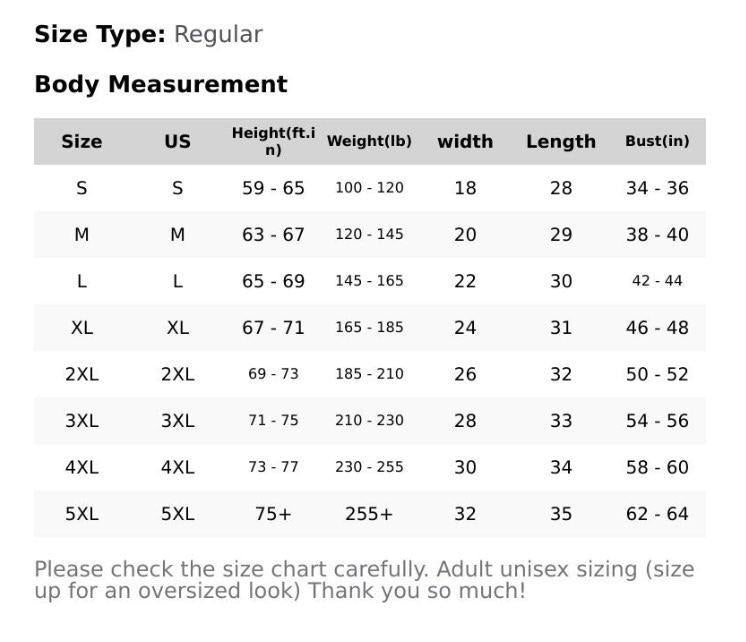746x642 pixels.
Task: Click height value 63 - 67
Action: [273, 235]
